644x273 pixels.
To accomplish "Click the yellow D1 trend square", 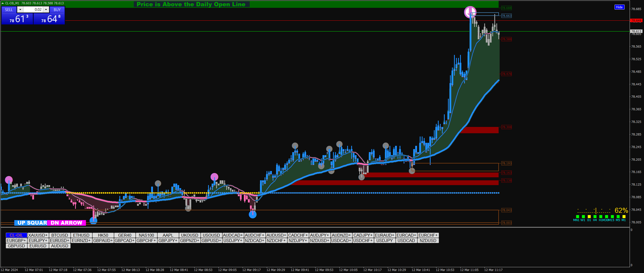I will tap(589, 217).
